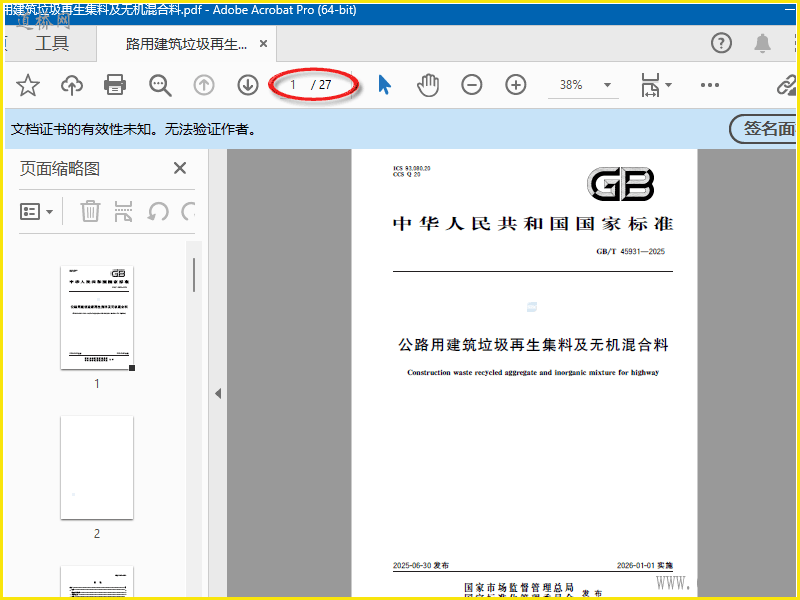The width and height of the screenshot is (800, 600).
Task: Open notifications bell icon
Action: coord(762,43)
